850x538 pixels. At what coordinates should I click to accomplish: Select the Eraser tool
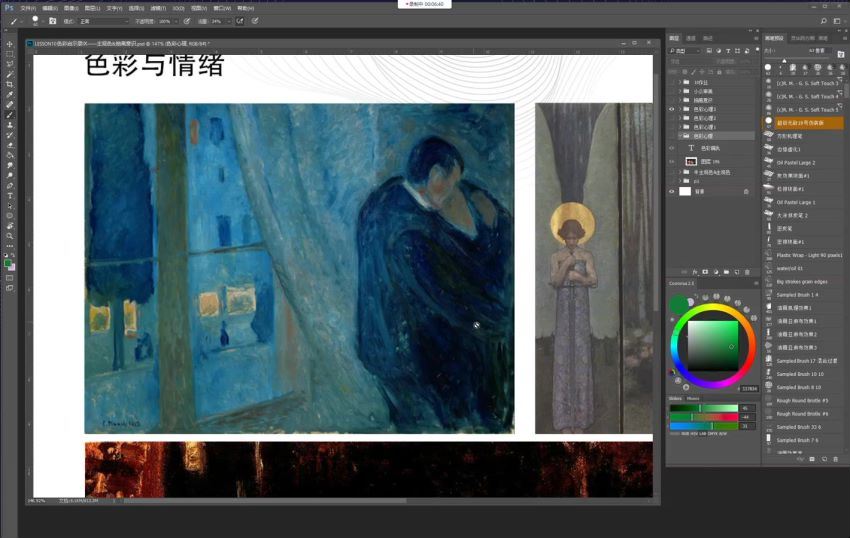coord(10,145)
